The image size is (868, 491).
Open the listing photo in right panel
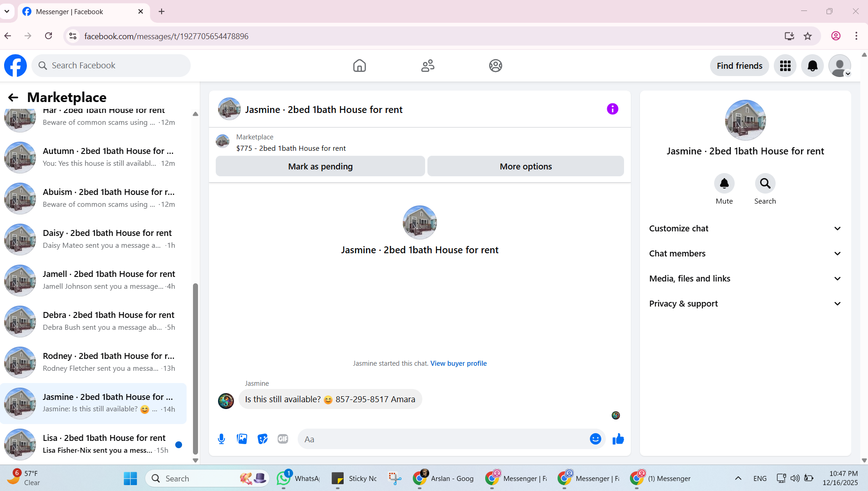[746, 120]
